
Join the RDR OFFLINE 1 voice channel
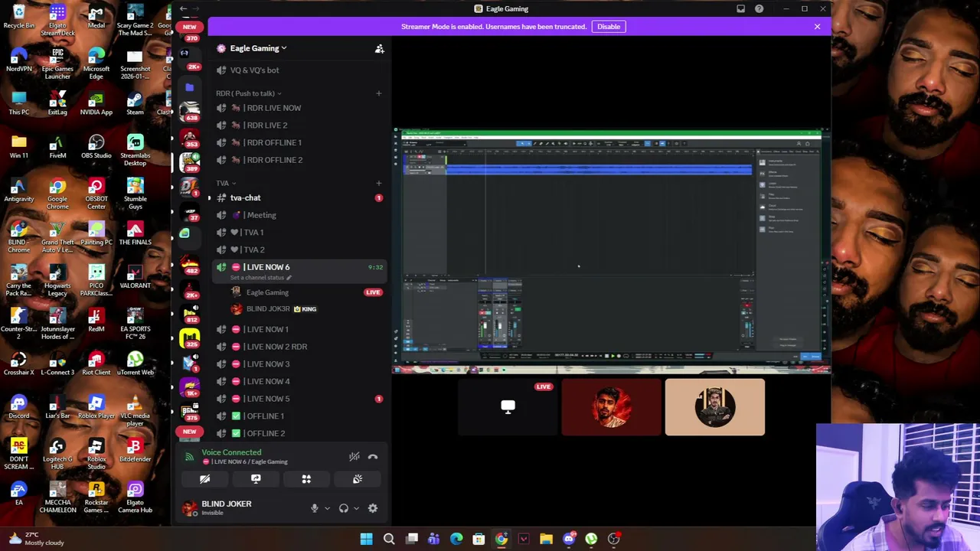coord(299,142)
